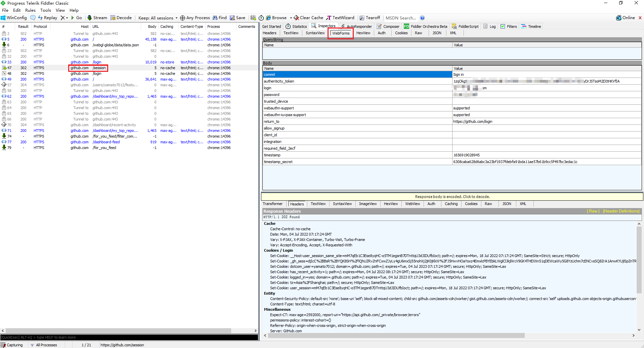Screen dimensions: 644x348
Task: Select session 47 github.com /session row
Action: click(129, 68)
